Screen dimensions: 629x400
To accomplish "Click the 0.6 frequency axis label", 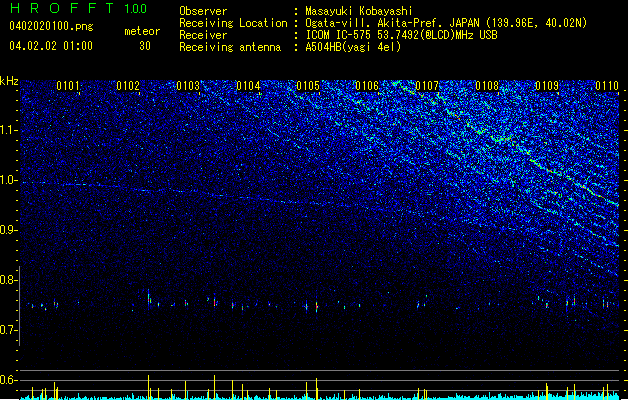I will coord(8,380).
